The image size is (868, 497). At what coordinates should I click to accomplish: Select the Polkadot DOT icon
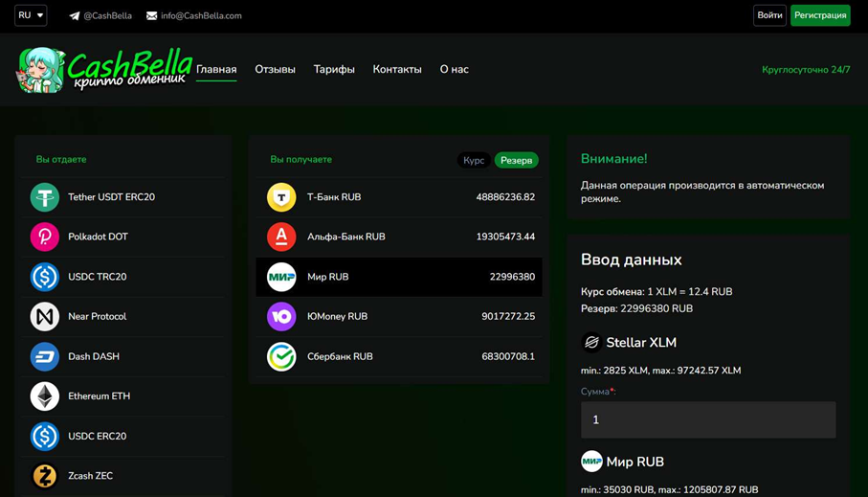pyautogui.click(x=44, y=237)
